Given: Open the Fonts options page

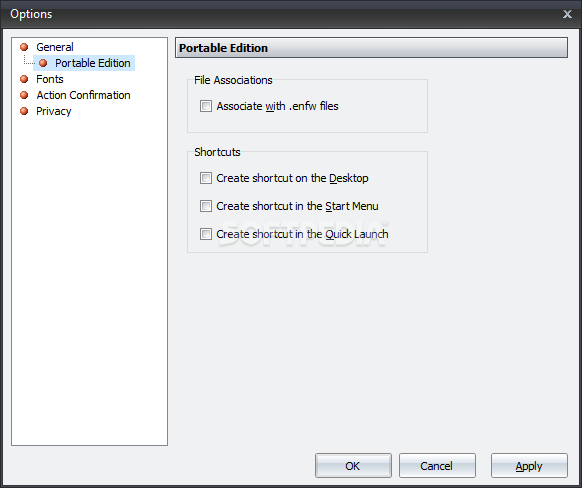Looking at the screenshot, I should (50, 79).
